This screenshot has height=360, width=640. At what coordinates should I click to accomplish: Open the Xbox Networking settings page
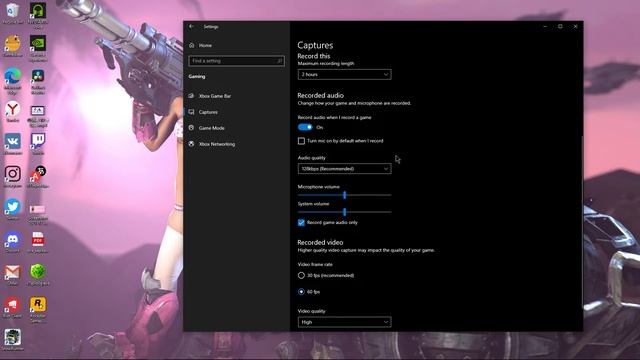tap(217, 144)
